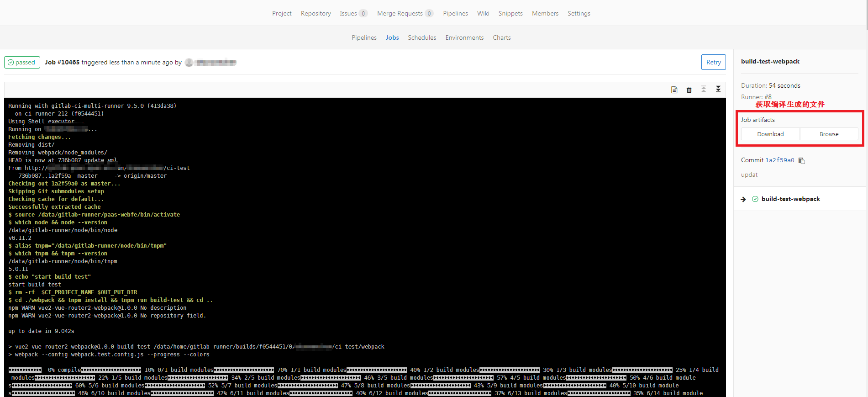Browse the job artifacts
The width and height of the screenshot is (868, 397).
[x=829, y=134]
